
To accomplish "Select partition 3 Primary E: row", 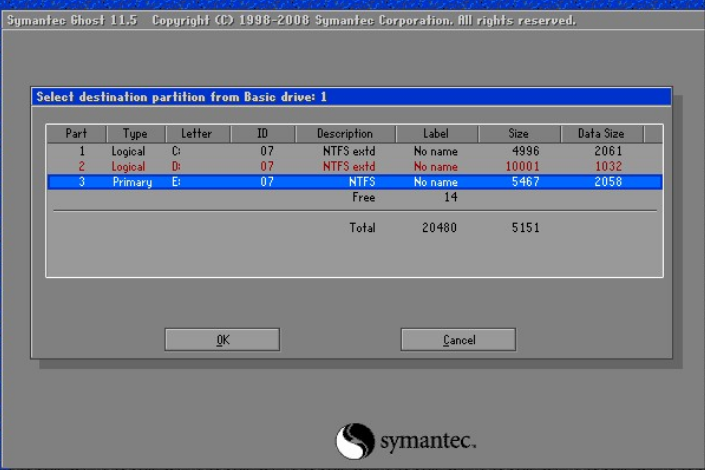I will click(354, 182).
